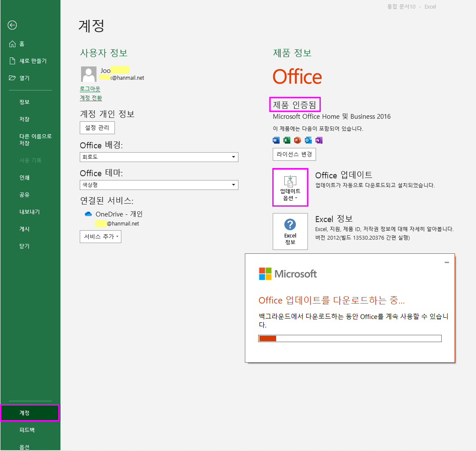Viewport: 476px width, 451px height.
Task: Click the Office update download progress bar
Action: 349,338
